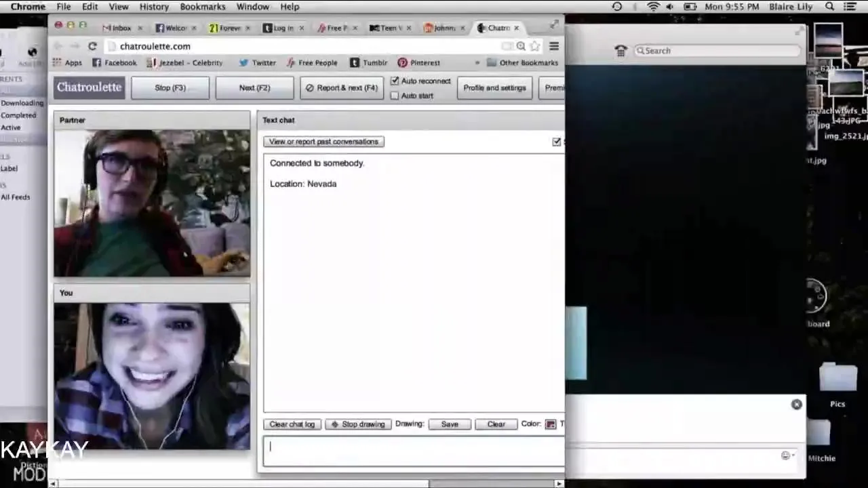Open Notification Center list icon
Screen dimensions: 868x488
pyautogui.click(x=850, y=7)
